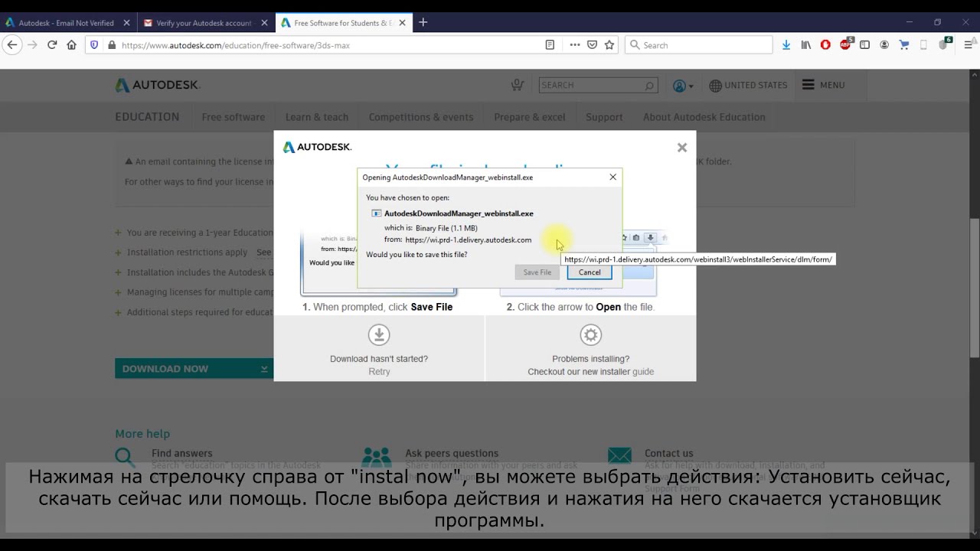The image size is (980, 551).
Task: Show site security padlock info
Action: tap(112, 45)
